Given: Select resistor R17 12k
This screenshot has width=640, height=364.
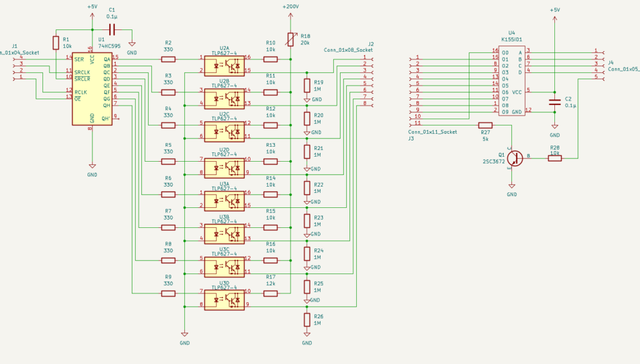Looking at the screenshot, I should (270, 292).
